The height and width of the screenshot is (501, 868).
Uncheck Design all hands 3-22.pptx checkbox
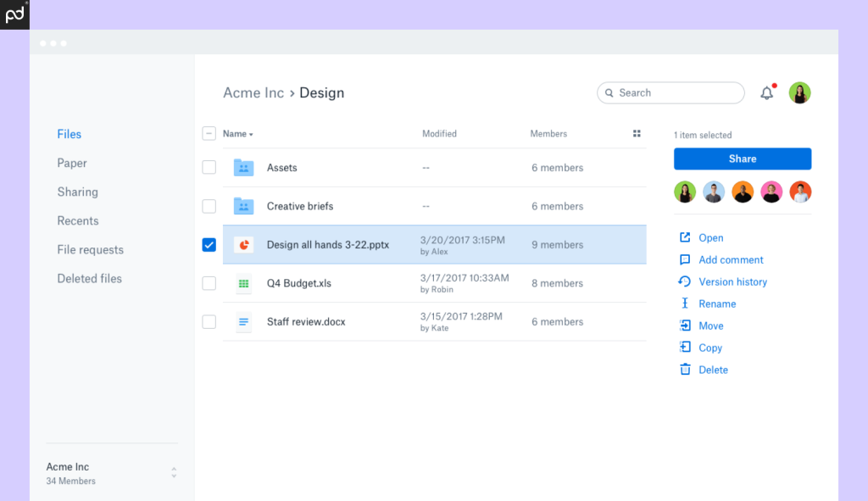coord(209,245)
